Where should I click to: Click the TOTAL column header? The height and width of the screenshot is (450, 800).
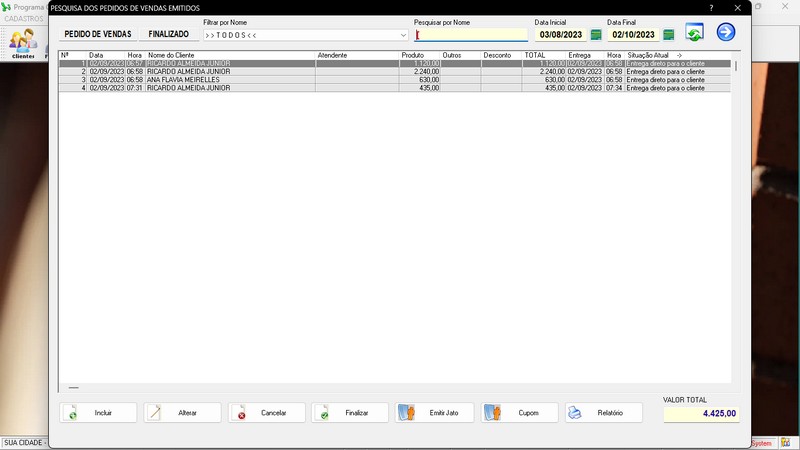point(544,55)
